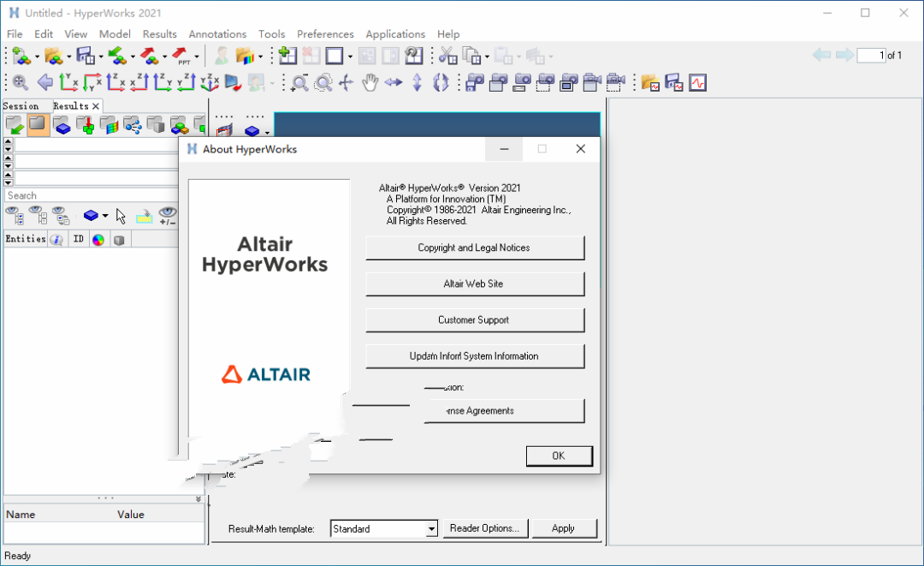Image resolution: width=924 pixels, height=566 pixels.
Task: Click the PPT export arrow icon
Action: tap(181, 56)
